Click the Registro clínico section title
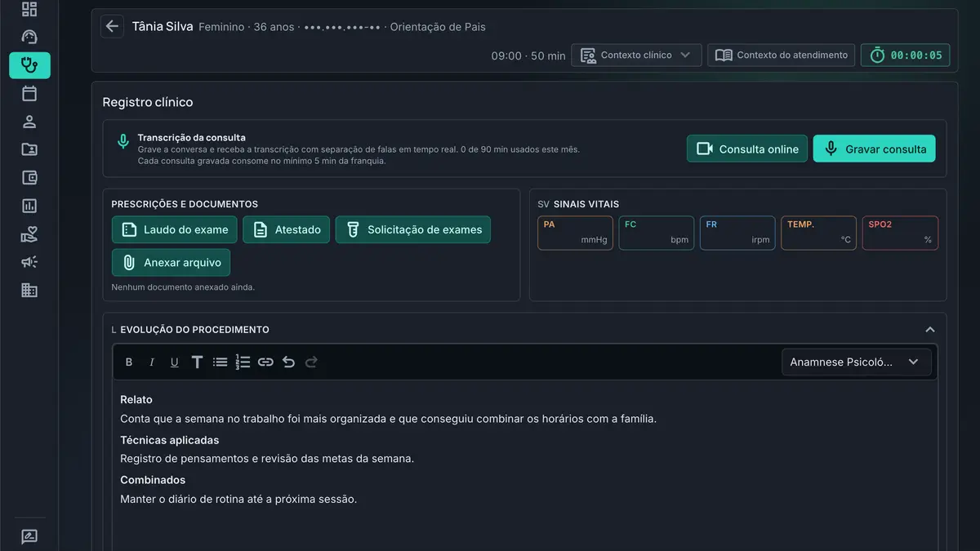Viewport: 980px width, 551px height. coord(148,102)
